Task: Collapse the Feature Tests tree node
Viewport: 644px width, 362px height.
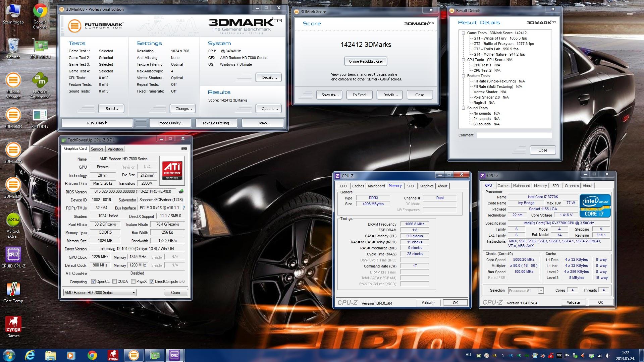Action: pos(463,76)
